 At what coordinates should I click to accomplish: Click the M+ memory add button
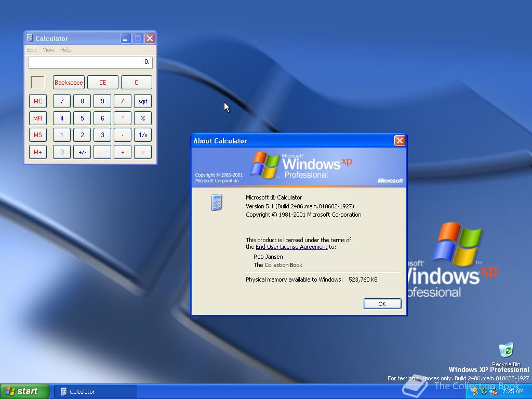37,152
